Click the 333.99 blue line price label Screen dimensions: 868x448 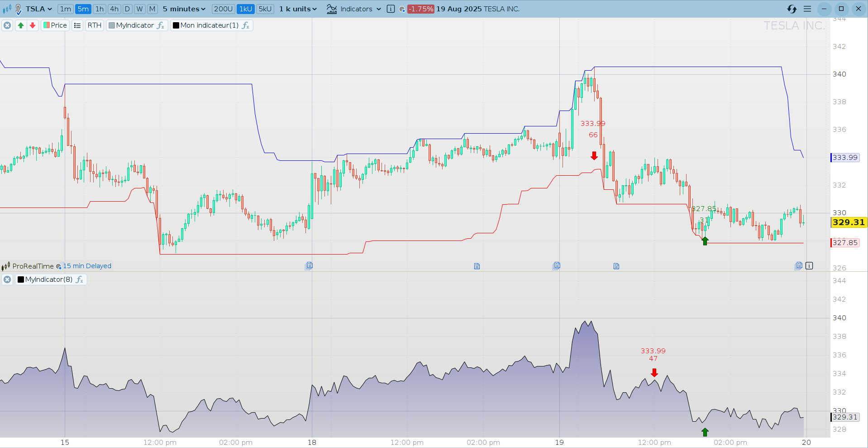point(845,158)
